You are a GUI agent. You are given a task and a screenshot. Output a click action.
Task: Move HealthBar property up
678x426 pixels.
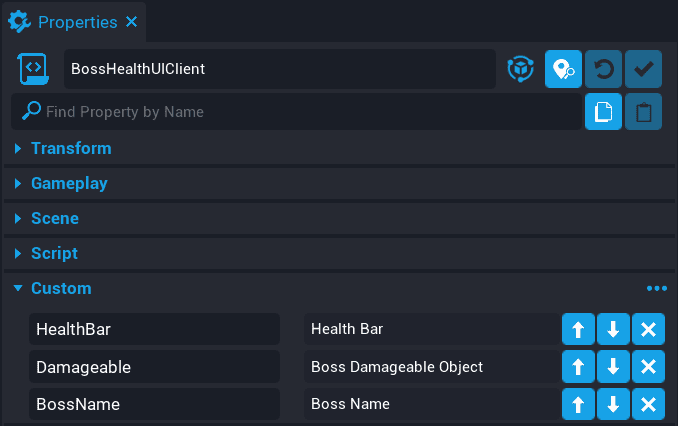click(x=578, y=330)
